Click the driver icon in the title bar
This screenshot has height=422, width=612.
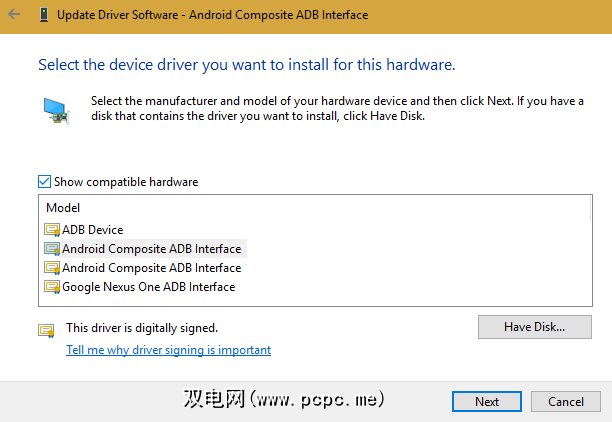[x=43, y=15]
